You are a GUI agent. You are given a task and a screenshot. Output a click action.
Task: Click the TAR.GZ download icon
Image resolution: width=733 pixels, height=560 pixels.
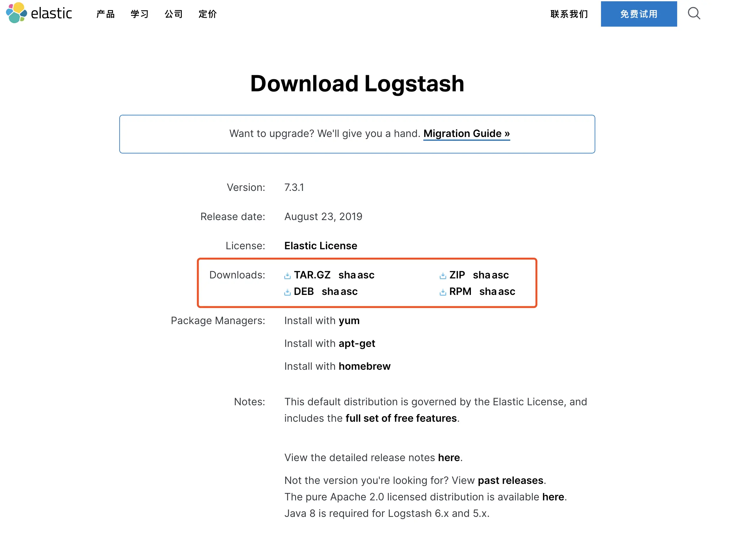point(287,276)
